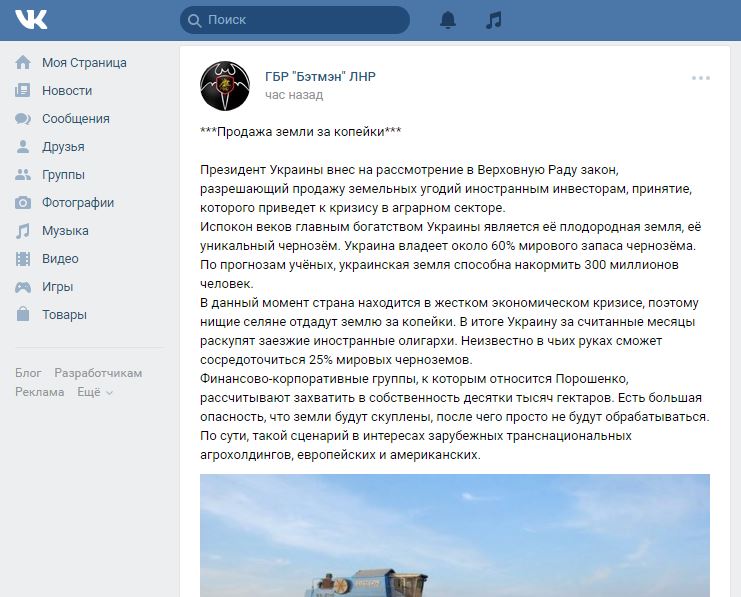Image resolution: width=741 pixels, height=597 pixels.
Task: Click the Видео film strip icon
Action: click(23, 259)
